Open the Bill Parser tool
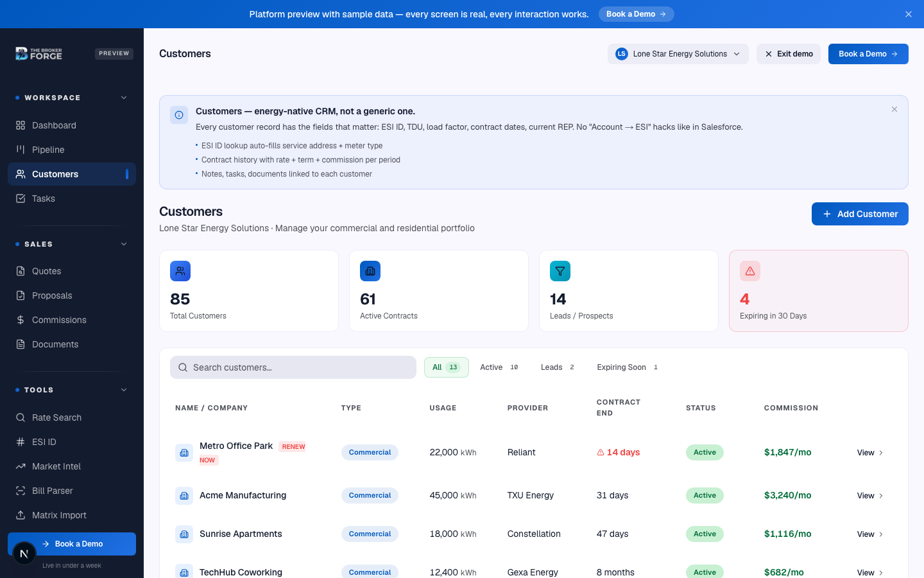Screen dimensions: 924x578 pyautogui.click(x=72, y=491)
